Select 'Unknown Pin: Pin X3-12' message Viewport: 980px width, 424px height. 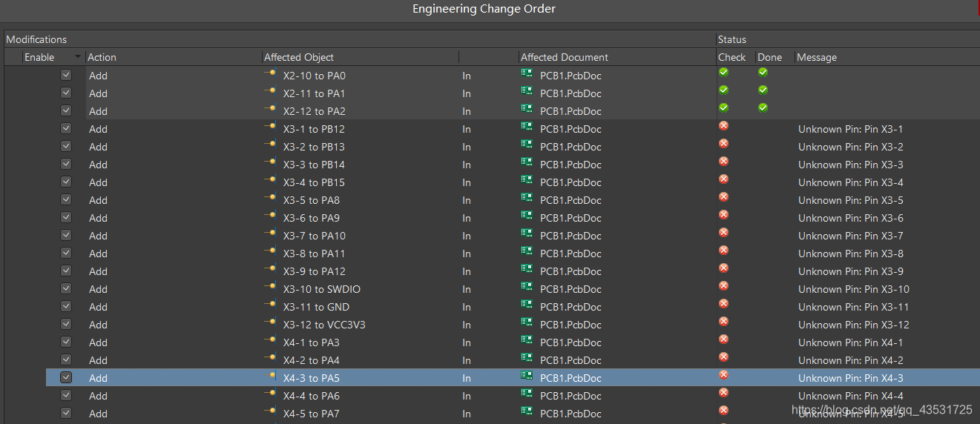point(853,325)
